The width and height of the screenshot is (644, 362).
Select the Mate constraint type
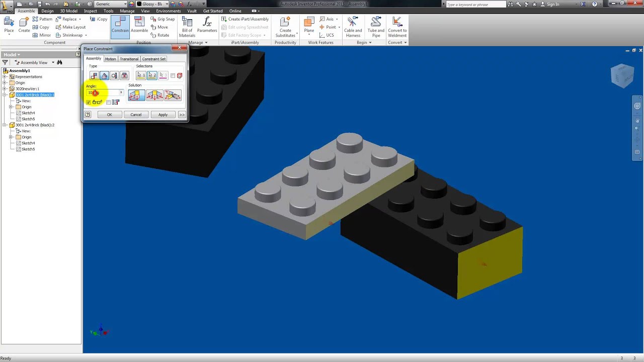tap(94, 75)
